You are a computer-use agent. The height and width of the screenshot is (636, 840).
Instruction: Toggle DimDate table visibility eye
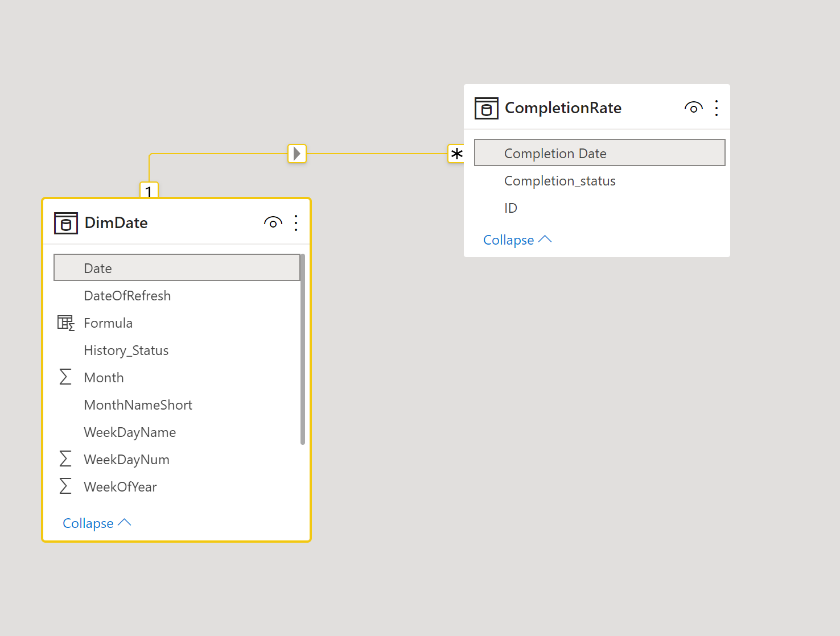(273, 222)
